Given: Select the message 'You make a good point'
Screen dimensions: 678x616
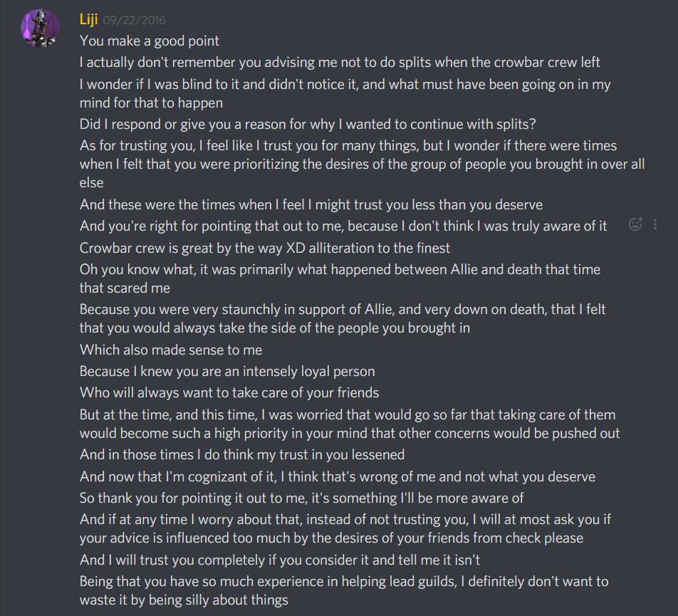Looking at the screenshot, I should point(150,41).
